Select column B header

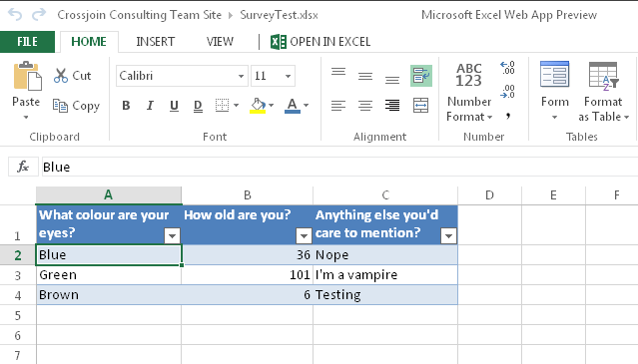pos(248,195)
